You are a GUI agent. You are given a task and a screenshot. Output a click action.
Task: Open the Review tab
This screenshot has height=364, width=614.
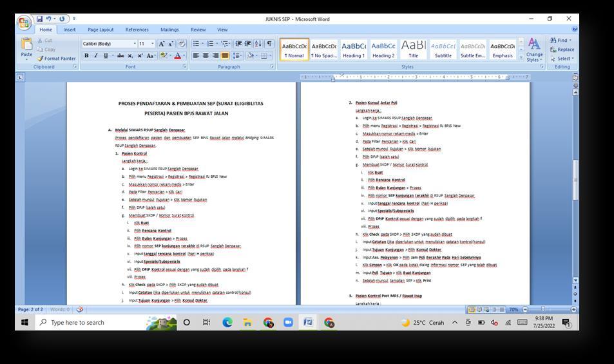[x=198, y=30]
